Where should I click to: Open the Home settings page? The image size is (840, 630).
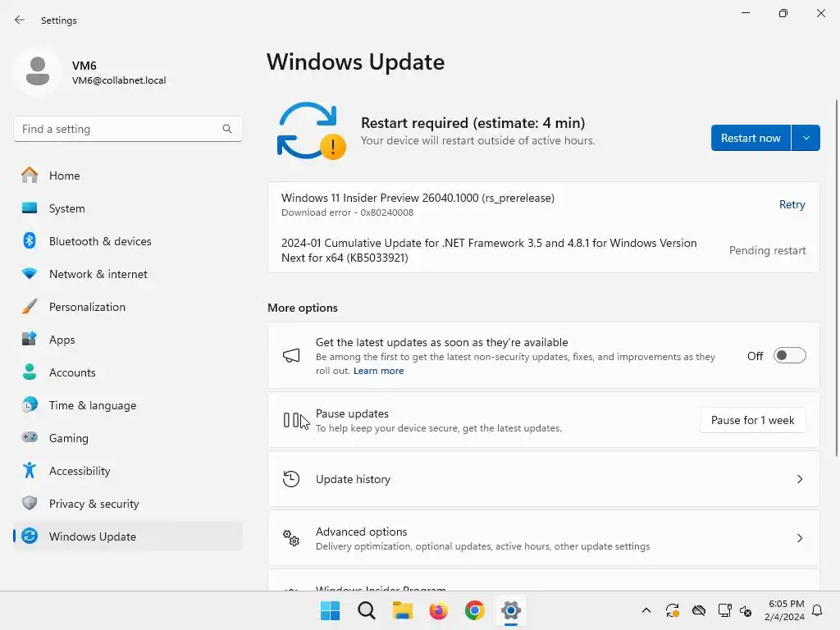(x=128, y=176)
